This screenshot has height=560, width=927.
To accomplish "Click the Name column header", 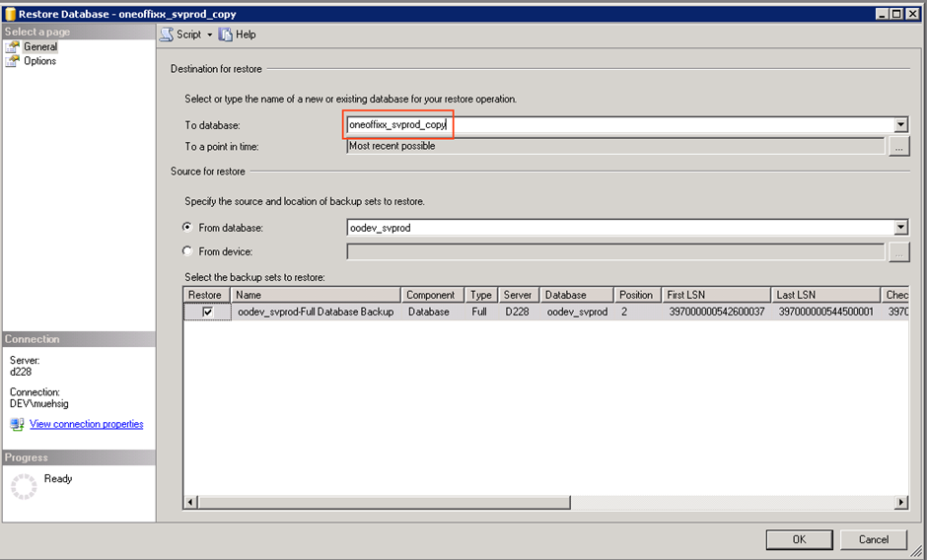I will [317, 295].
